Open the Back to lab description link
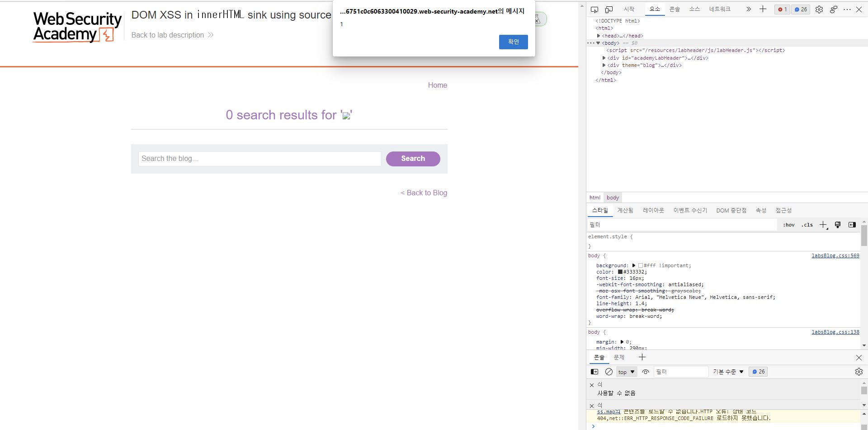 click(172, 35)
